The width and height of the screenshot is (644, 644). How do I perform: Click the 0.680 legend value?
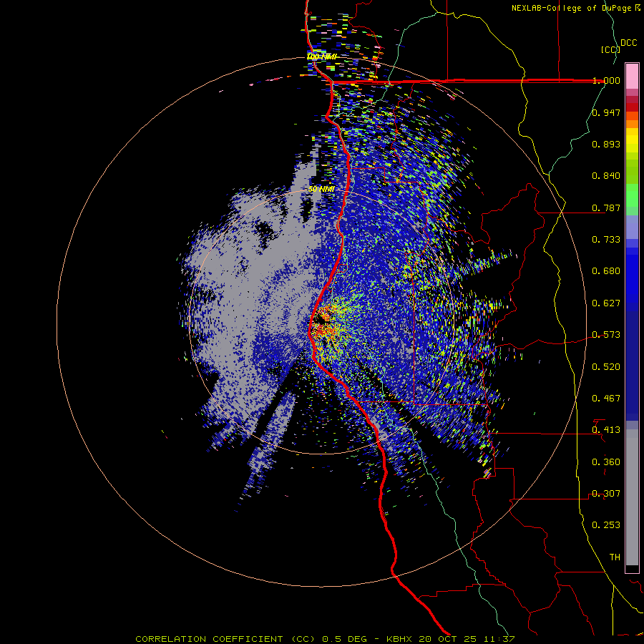click(x=606, y=271)
